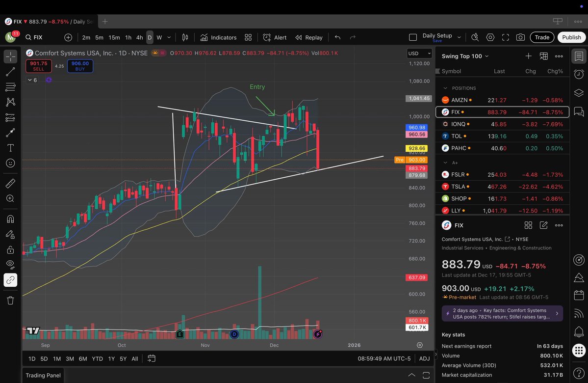
Task: Start bar Replay mode
Action: (x=309, y=37)
